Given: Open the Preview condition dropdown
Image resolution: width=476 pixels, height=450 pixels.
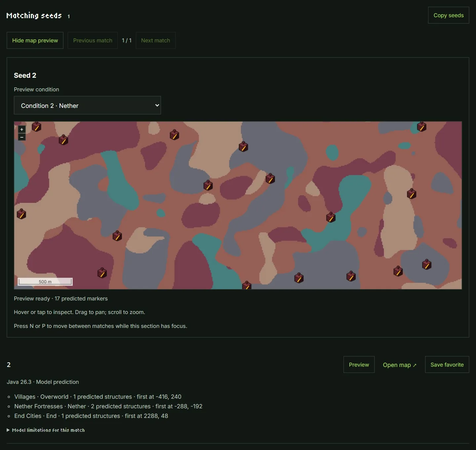Looking at the screenshot, I should (87, 105).
